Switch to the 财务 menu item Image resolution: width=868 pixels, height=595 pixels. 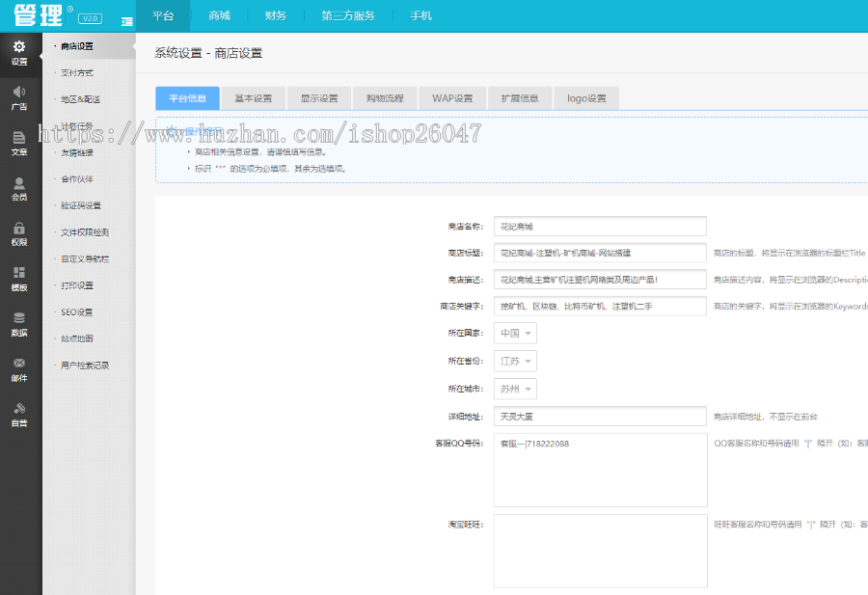pyautogui.click(x=275, y=15)
